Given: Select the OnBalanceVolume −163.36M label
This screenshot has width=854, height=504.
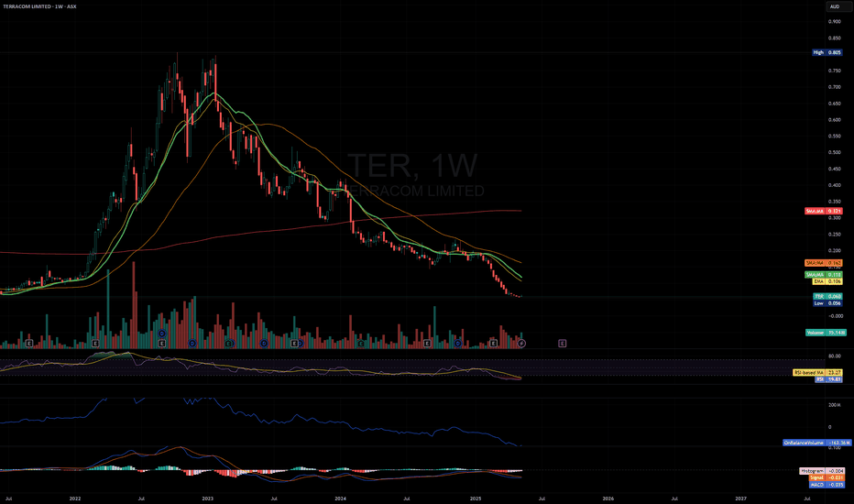Looking at the screenshot, I should point(817,443).
